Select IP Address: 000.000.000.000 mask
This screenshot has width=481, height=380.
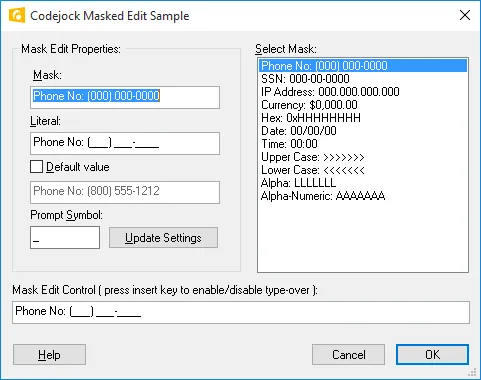pyautogui.click(x=363, y=92)
